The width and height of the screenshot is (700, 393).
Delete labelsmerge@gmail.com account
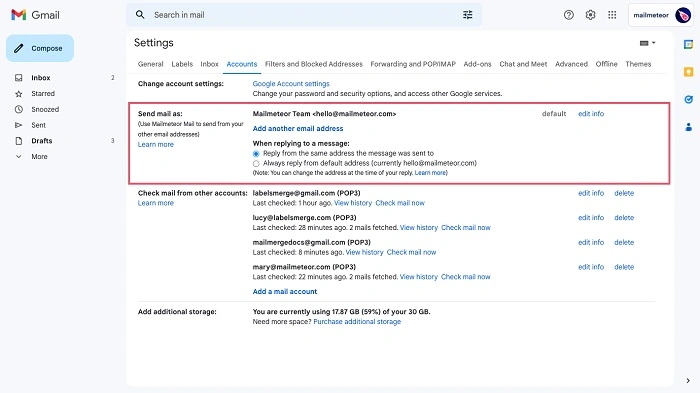click(624, 193)
